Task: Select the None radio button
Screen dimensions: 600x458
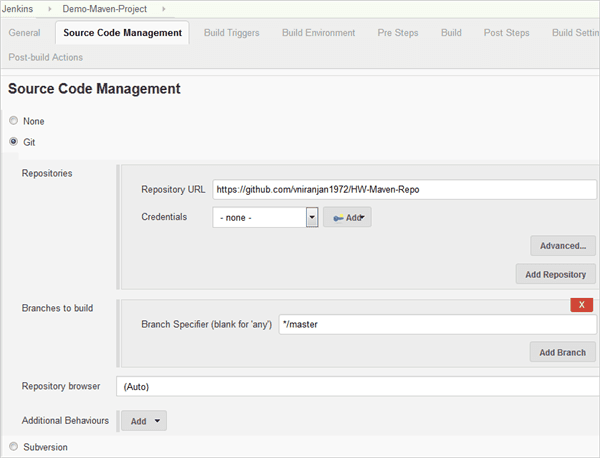Action: (14, 121)
